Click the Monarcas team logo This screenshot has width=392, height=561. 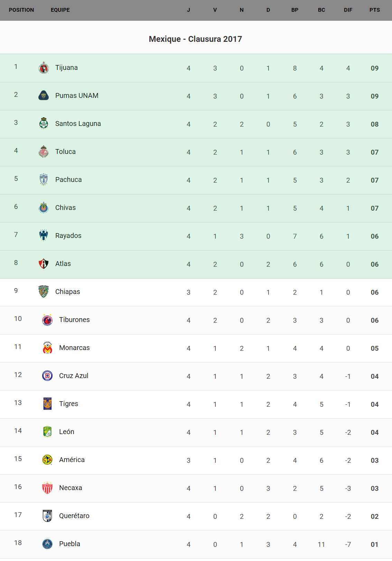point(47,348)
